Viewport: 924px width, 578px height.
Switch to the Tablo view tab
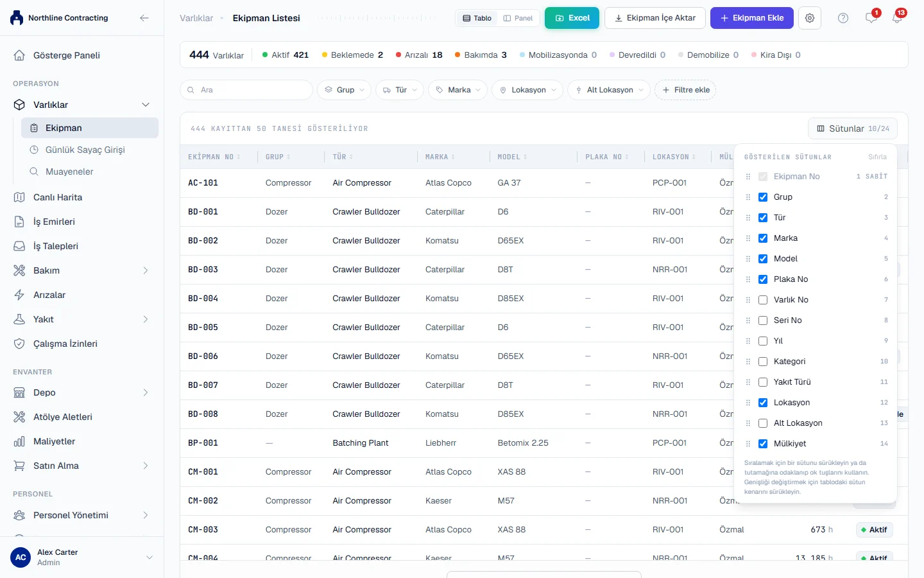(x=477, y=18)
